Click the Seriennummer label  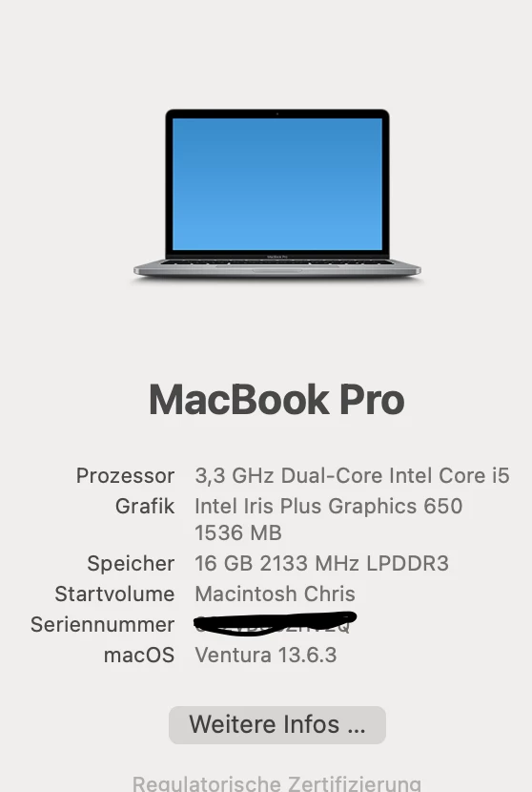point(102,625)
